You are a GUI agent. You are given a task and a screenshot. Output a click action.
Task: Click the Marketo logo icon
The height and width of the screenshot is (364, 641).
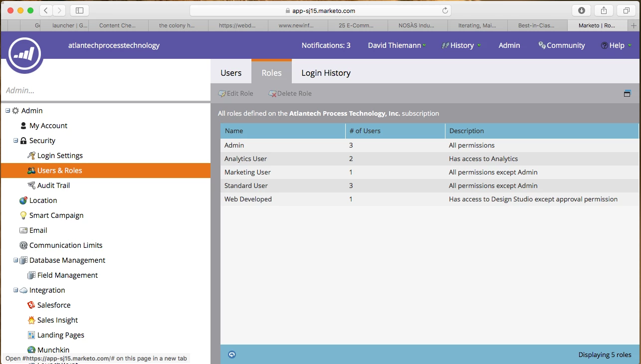click(x=24, y=55)
